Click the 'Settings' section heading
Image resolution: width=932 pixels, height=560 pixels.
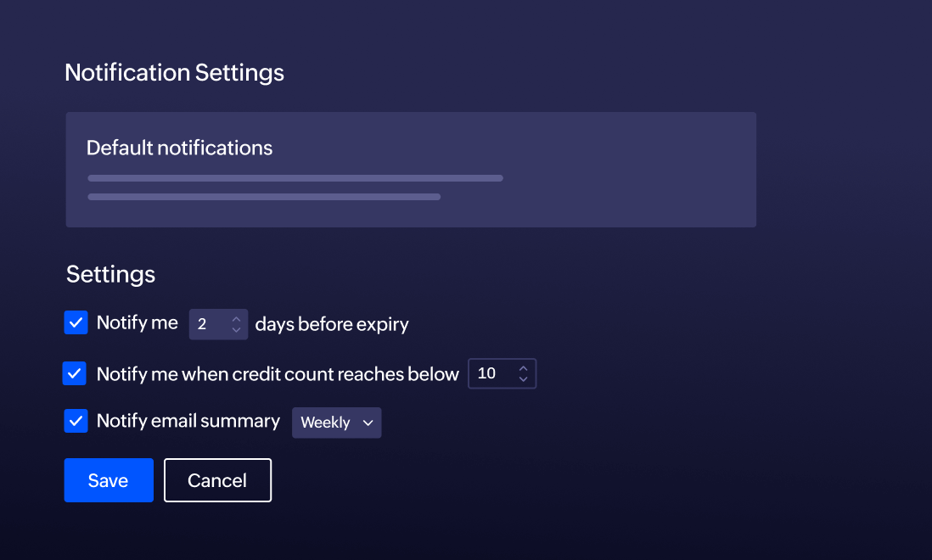(110, 274)
